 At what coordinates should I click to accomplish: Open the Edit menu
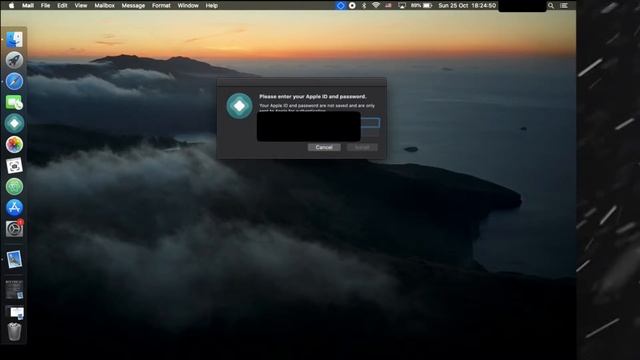[62, 5]
